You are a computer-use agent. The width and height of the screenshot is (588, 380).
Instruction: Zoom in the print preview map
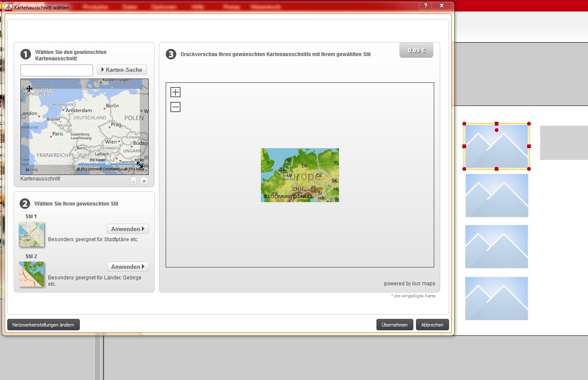(x=175, y=92)
